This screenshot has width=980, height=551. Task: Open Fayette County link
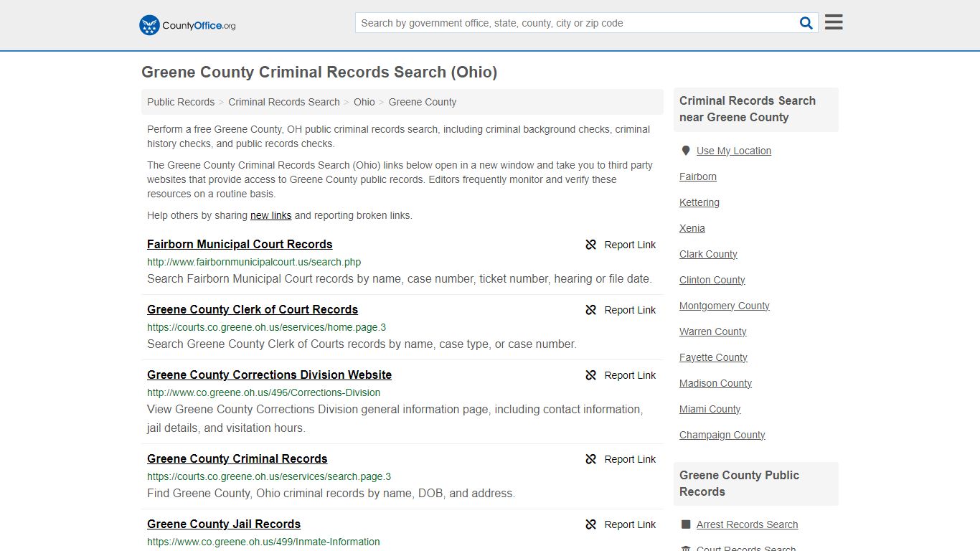click(x=713, y=357)
